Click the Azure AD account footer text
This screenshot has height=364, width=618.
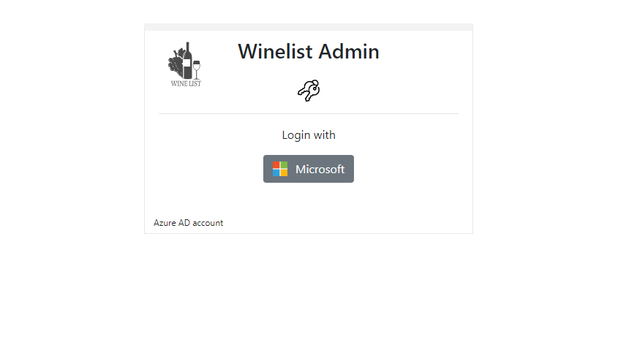point(189,223)
